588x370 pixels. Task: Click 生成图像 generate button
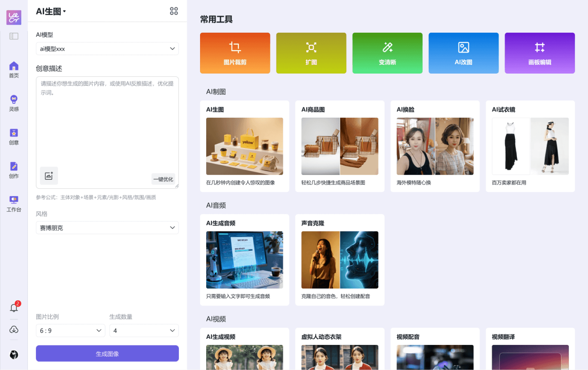(107, 353)
